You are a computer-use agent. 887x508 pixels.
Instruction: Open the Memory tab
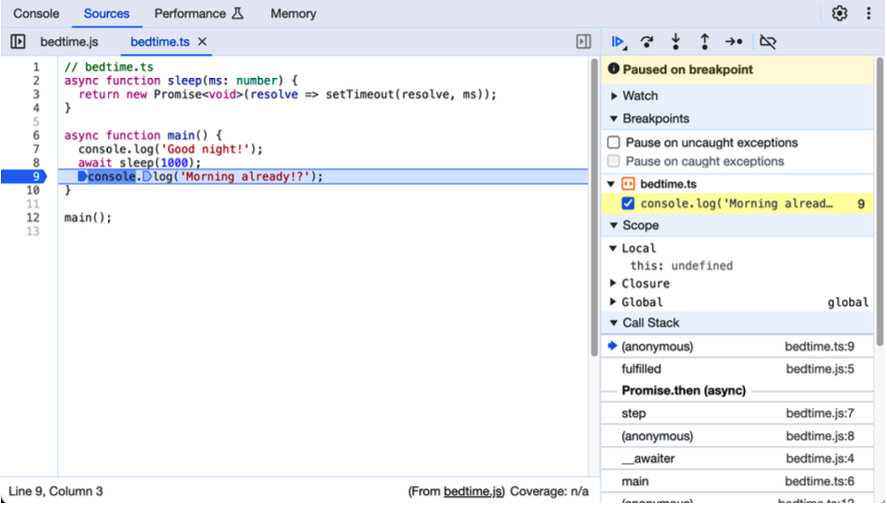click(293, 13)
